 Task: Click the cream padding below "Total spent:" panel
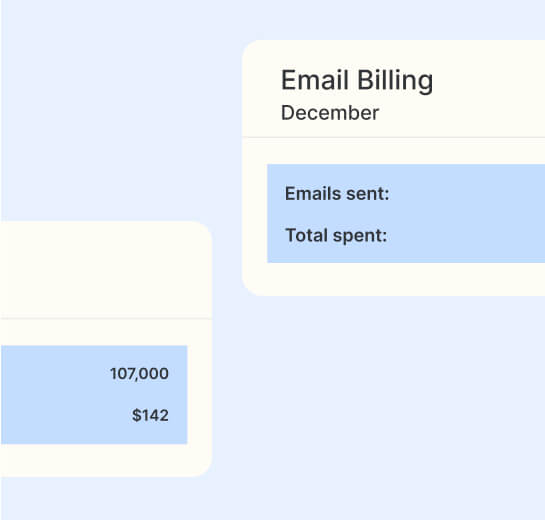point(393,279)
